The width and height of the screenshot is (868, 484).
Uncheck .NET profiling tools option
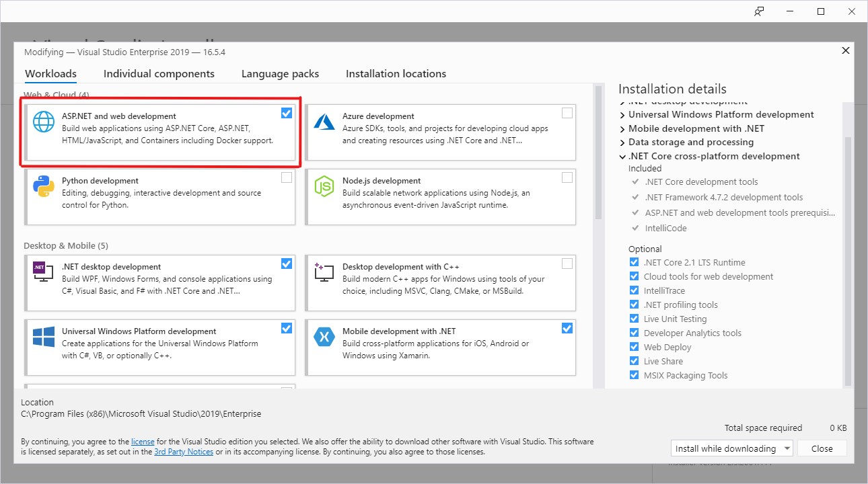[634, 305]
